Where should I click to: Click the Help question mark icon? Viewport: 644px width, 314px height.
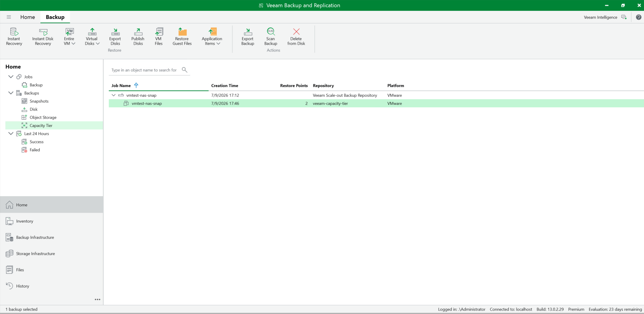tap(639, 17)
